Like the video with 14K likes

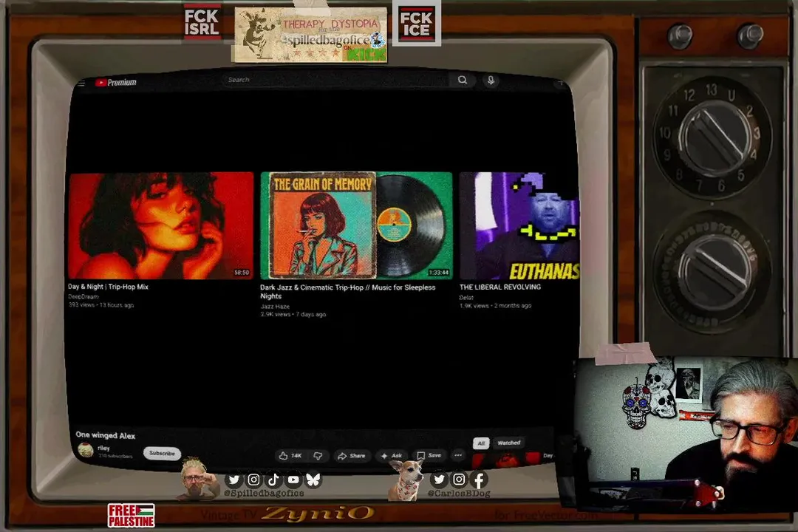pyautogui.click(x=290, y=456)
